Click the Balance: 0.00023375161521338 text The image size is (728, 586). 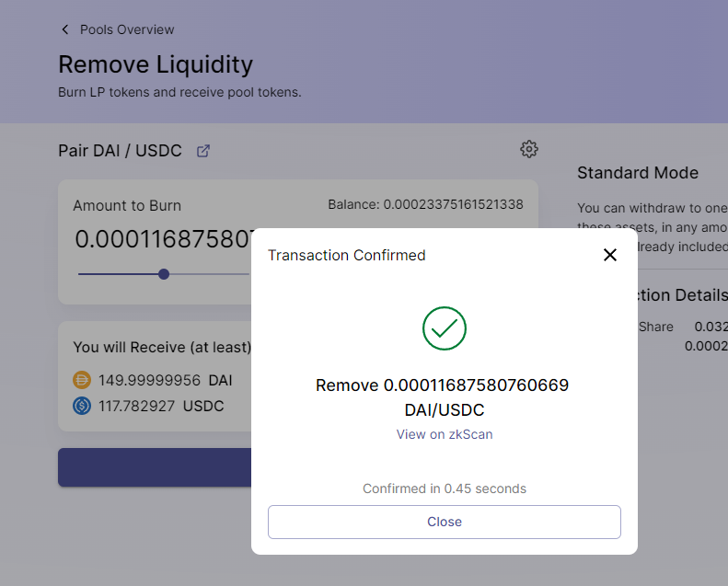point(426,204)
